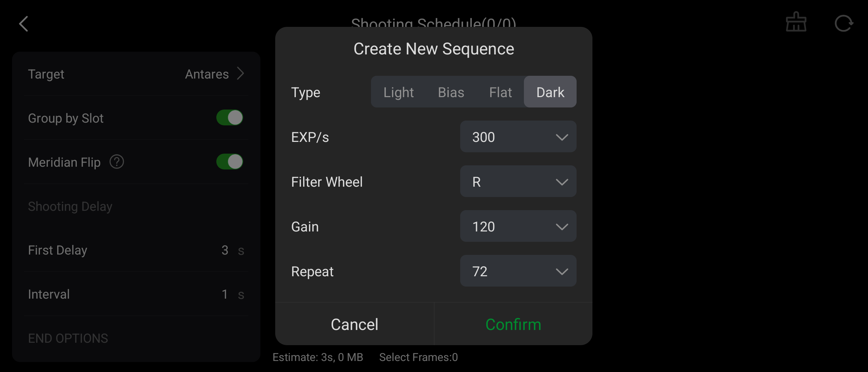Cancel the Create New Sequence dialog
Screen dimensions: 868x372
354,324
